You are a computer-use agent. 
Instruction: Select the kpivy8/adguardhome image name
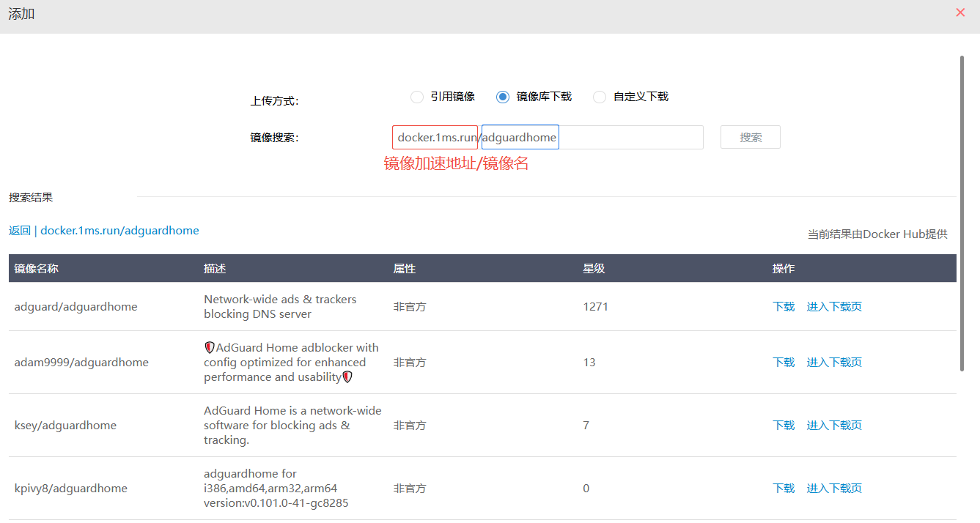point(70,488)
